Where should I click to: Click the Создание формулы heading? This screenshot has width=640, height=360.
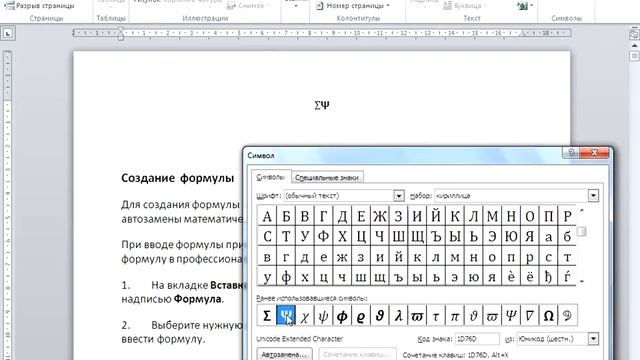click(x=178, y=178)
